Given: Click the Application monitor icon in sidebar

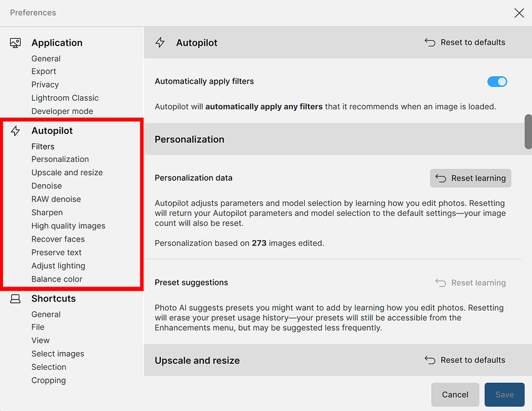Looking at the screenshot, I should click(x=16, y=43).
